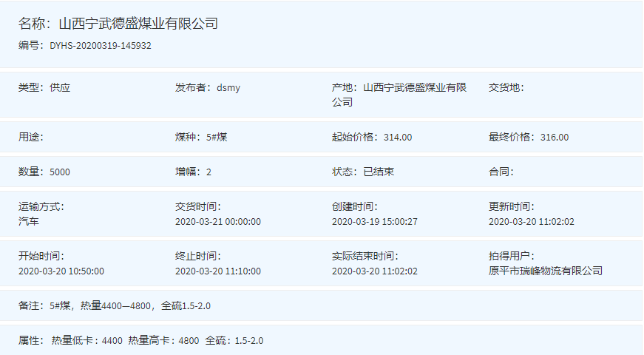The width and height of the screenshot is (644, 355).
Task: Click the winning bidder 原平市瑞峰物流有限公司
Action: pyautogui.click(x=546, y=271)
